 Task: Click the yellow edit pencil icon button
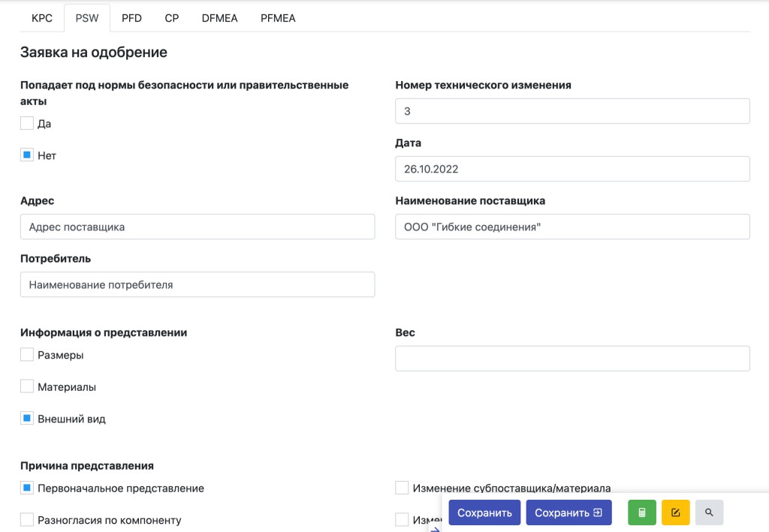(675, 512)
